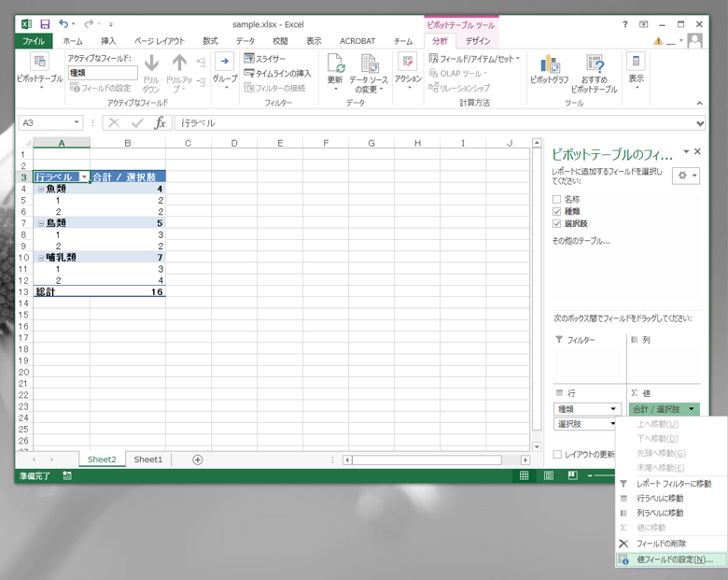Click inside the formula bar
Image resolution: width=728 pixels, height=580 pixels.
point(434,123)
